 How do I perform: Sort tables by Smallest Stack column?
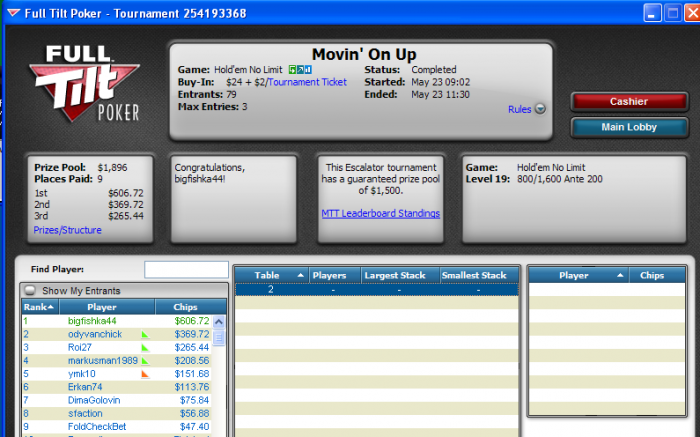(x=479, y=275)
